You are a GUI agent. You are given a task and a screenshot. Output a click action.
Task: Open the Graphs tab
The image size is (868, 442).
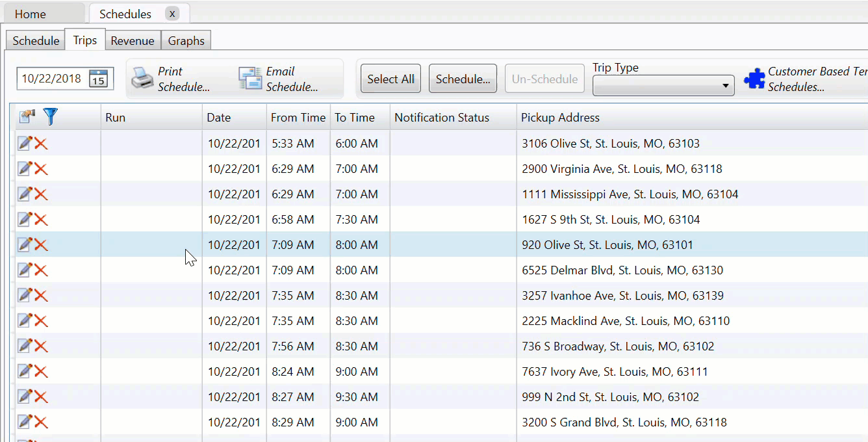(186, 40)
